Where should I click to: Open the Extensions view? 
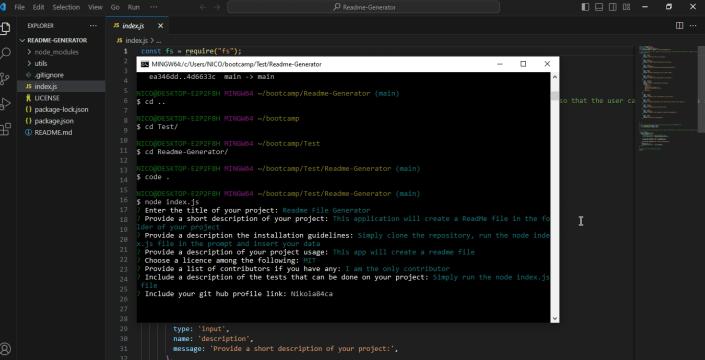(x=5, y=129)
